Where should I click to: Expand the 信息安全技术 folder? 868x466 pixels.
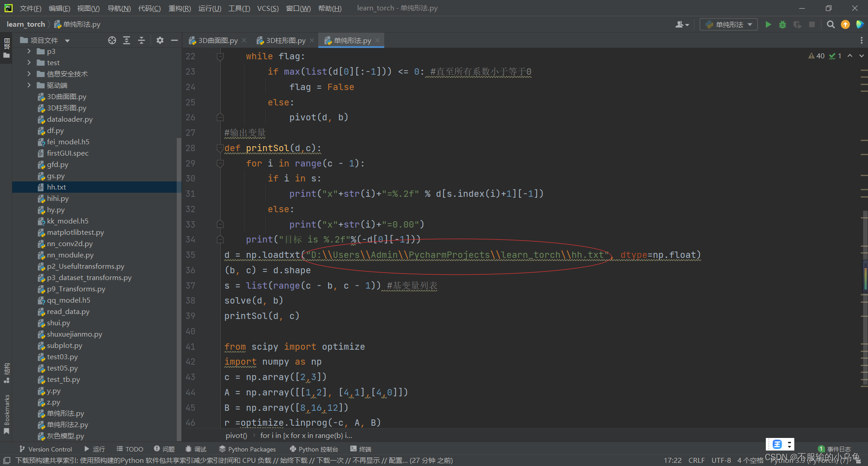tap(29, 74)
